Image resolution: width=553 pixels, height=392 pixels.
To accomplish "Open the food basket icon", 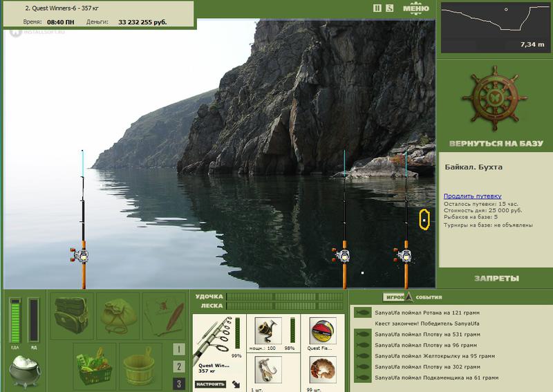I will [x=95, y=366].
